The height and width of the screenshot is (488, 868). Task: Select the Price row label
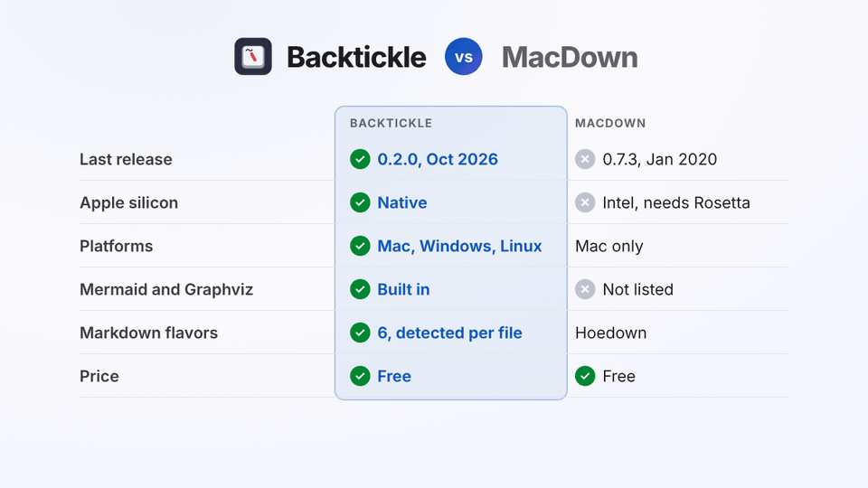point(99,376)
